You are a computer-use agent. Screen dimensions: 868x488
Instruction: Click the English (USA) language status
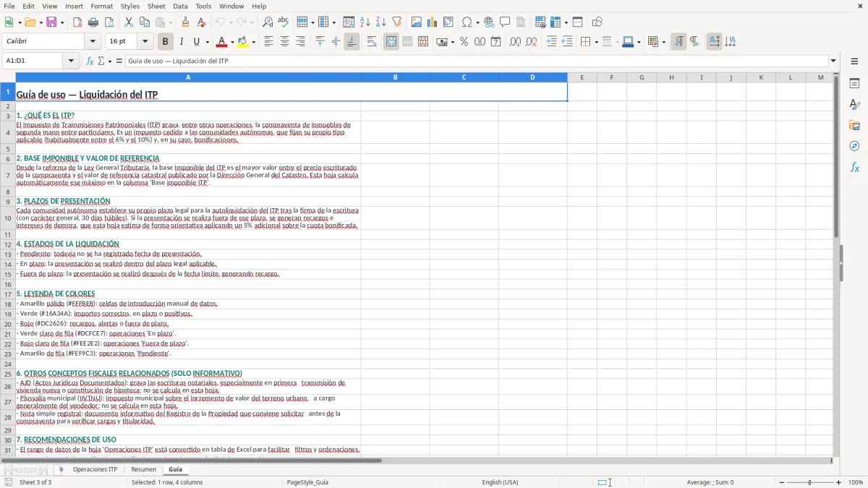[501, 482]
